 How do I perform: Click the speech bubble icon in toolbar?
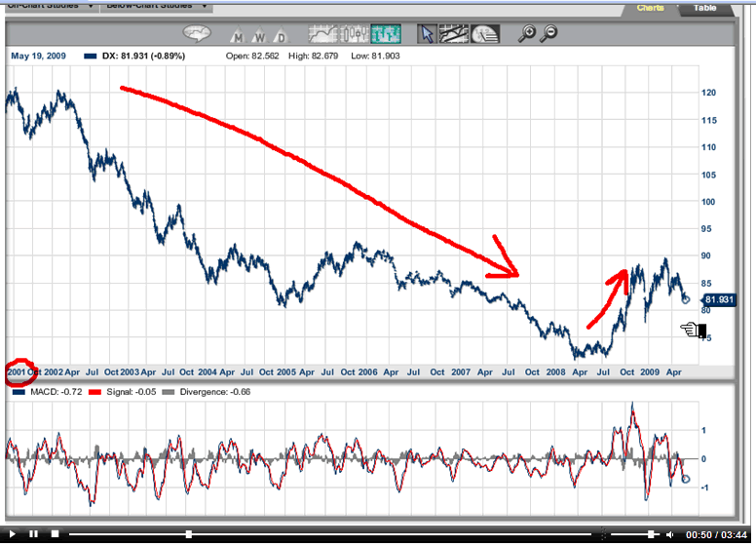coord(198,35)
